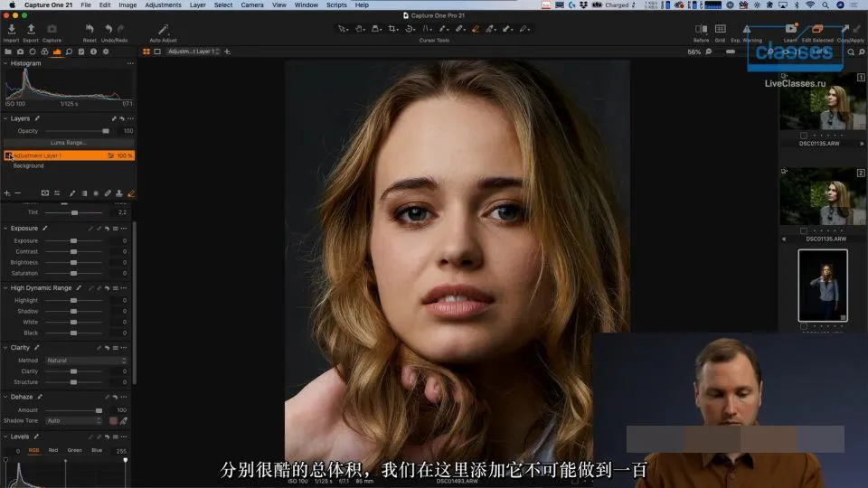This screenshot has width=868, height=488.
Task: Switch to single-image viewer mode
Action: [157, 52]
